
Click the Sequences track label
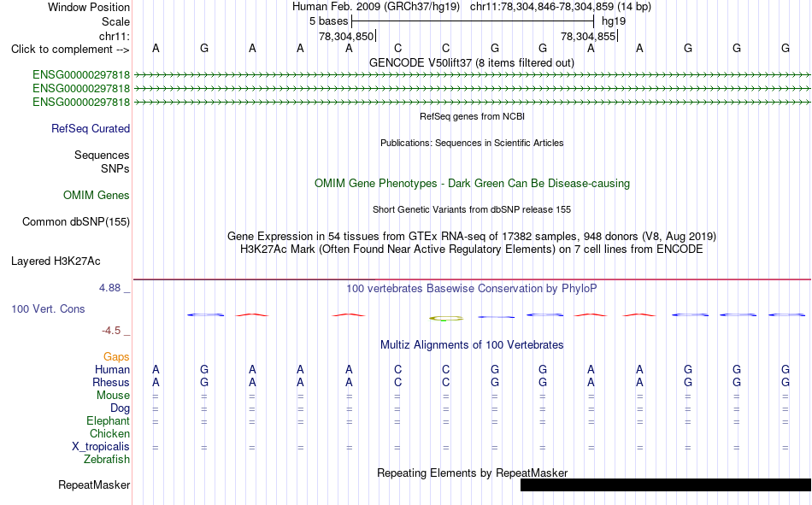pyautogui.click(x=102, y=155)
